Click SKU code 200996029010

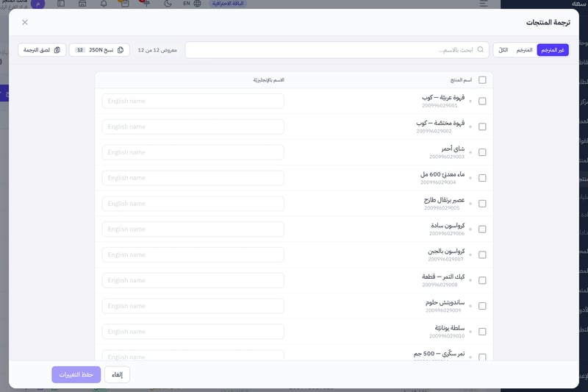click(x=447, y=336)
